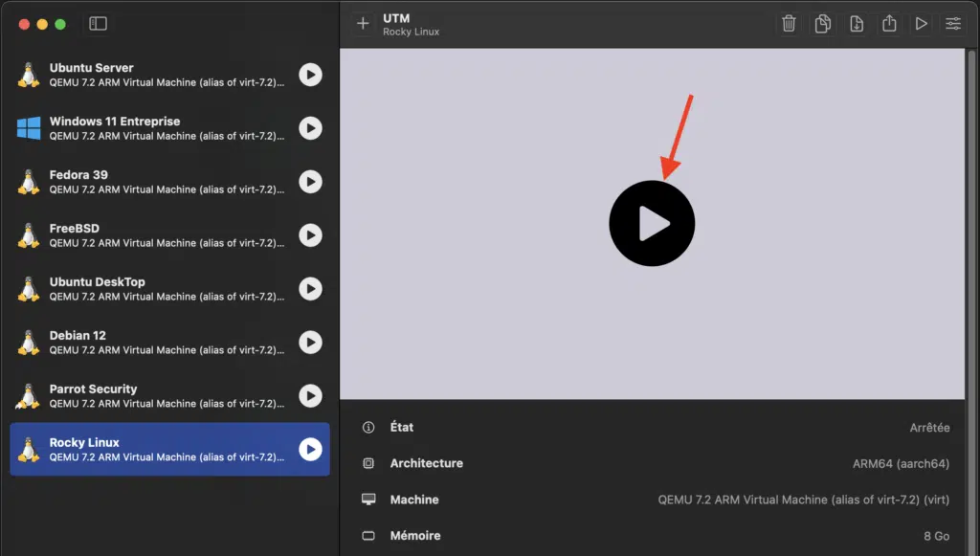Click the Rocky Linux subtitle under UTM
The image size is (980, 556).
411,32
